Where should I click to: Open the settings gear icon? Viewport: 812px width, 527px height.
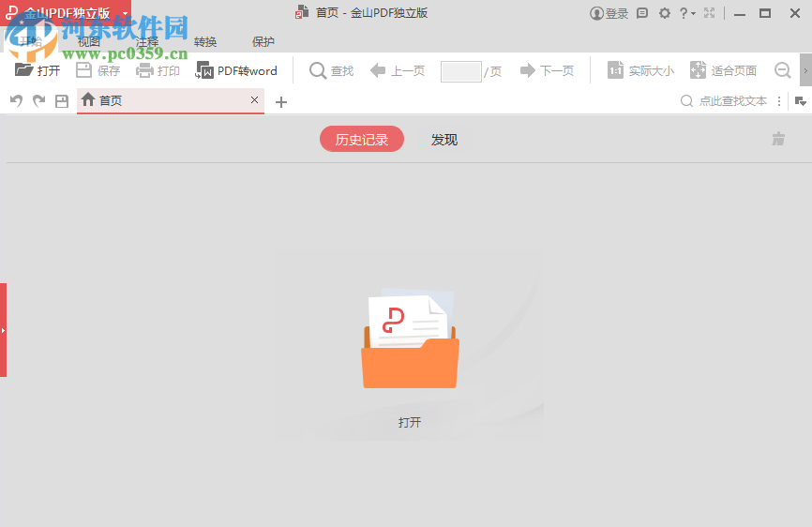pyautogui.click(x=665, y=13)
